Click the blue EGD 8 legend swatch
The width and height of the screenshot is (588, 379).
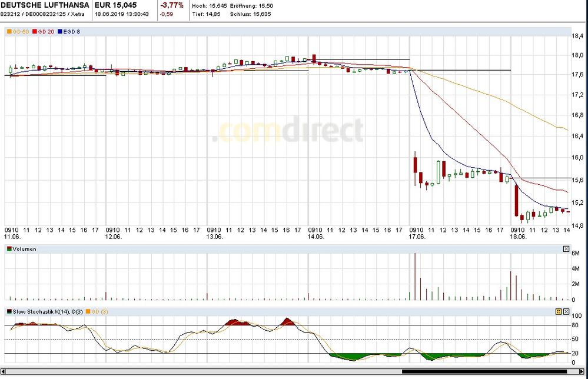59,32
